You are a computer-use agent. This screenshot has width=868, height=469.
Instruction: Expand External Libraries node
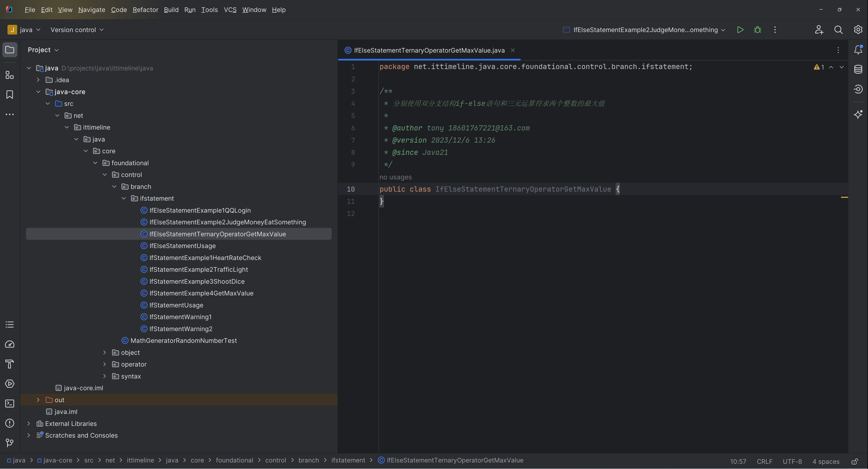(29, 424)
